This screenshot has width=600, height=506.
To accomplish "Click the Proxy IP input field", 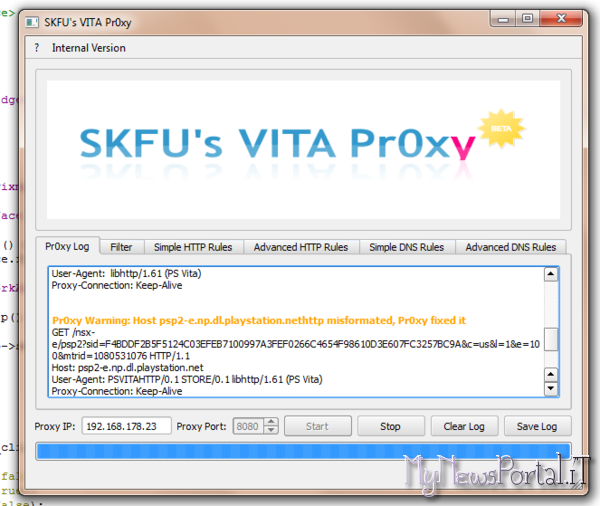I will point(126,426).
